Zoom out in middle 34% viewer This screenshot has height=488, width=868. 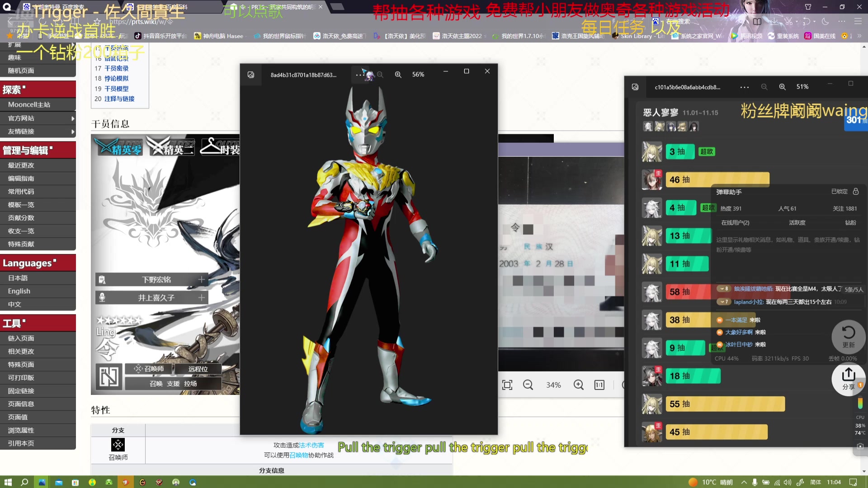tap(528, 385)
